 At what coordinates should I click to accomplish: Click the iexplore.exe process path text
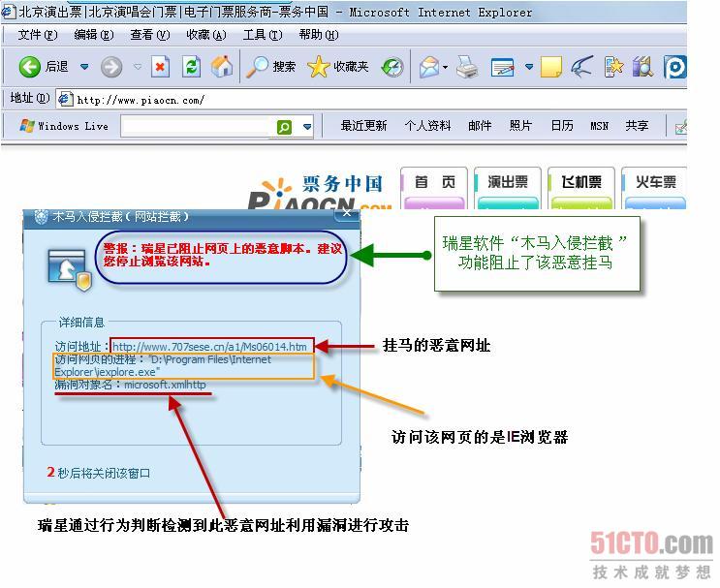(x=163, y=366)
